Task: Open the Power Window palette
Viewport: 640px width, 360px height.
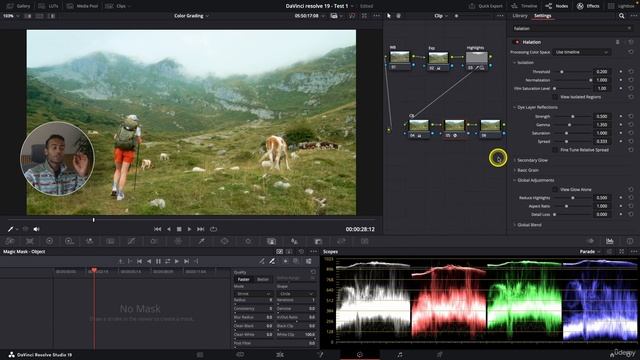Action: 224,242
